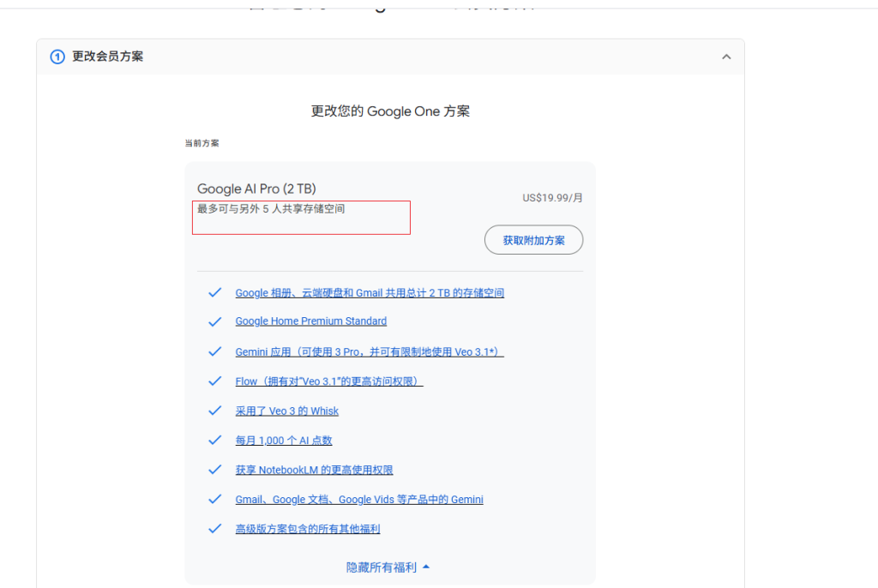Click the checkmark beside Veo 3 和 Whisk
Image resolution: width=878 pixels, height=588 pixels.
coord(214,411)
